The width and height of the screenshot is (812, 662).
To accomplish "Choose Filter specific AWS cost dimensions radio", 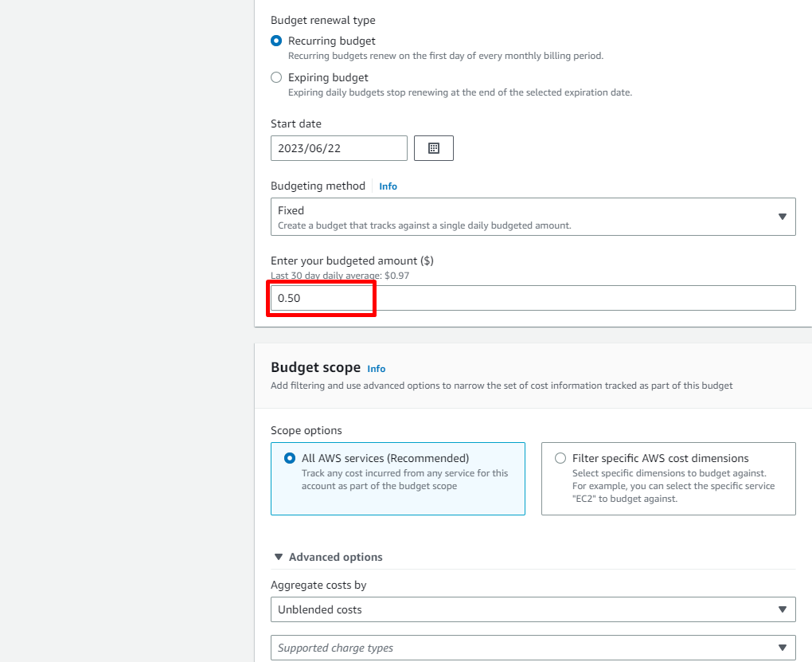I will pos(560,458).
